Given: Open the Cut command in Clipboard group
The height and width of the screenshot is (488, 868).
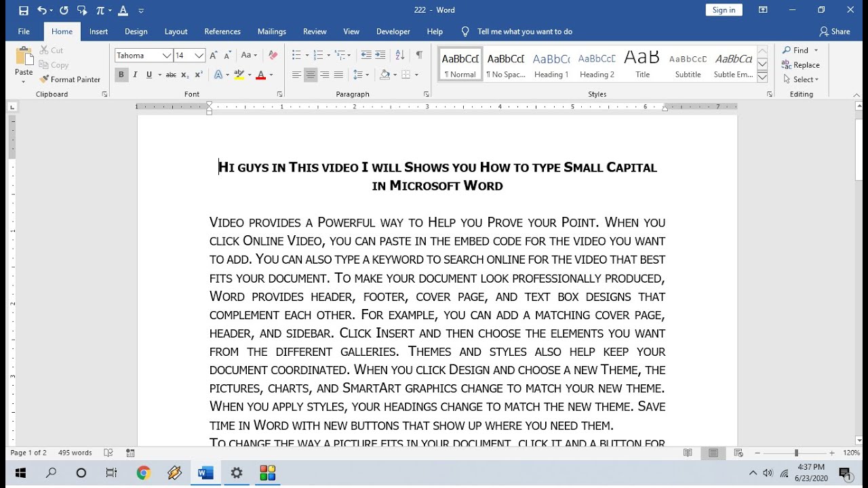Looking at the screenshot, I should (51, 50).
